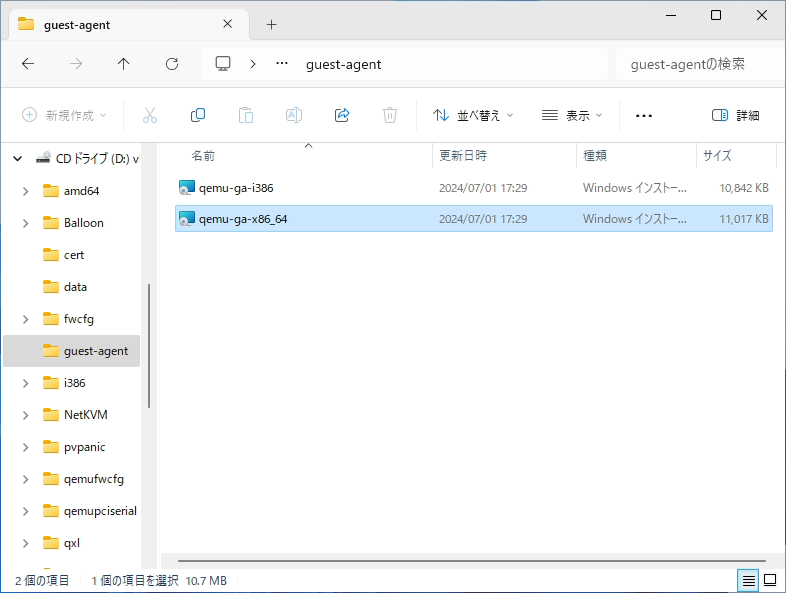Expand the breadcrumb chevron after PC icon
Viewport: 786px width, 593px height.
pyautogui.click(x=253, y=64)
